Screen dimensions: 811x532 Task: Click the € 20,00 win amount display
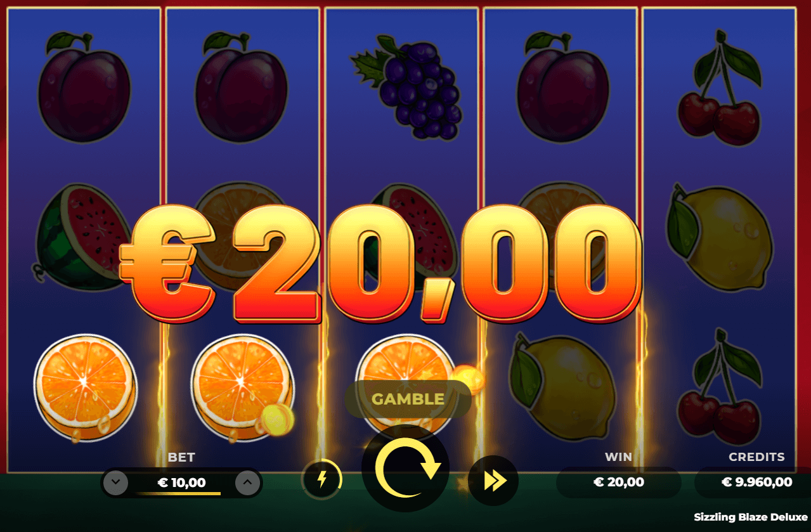[618, 482]
